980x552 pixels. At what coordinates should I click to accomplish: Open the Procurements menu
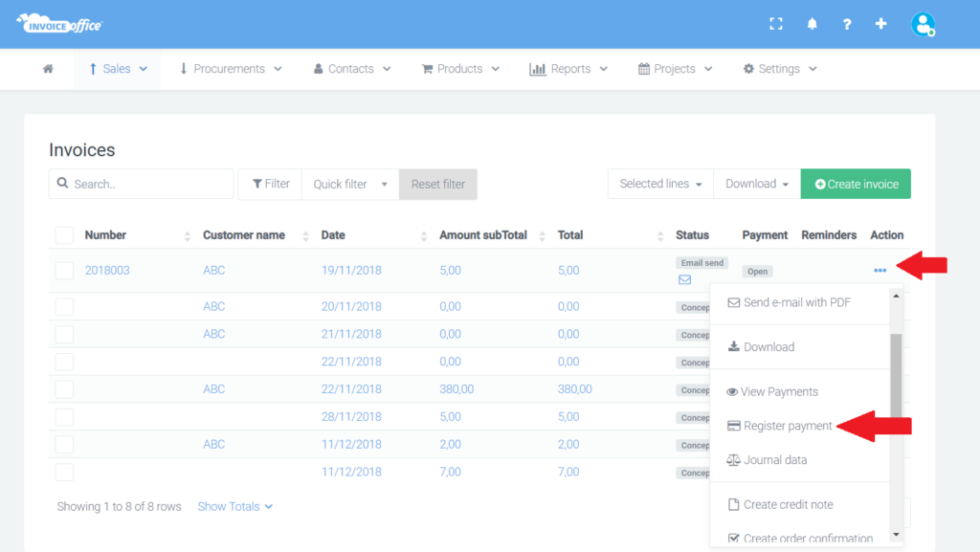(x=231, y=69)
